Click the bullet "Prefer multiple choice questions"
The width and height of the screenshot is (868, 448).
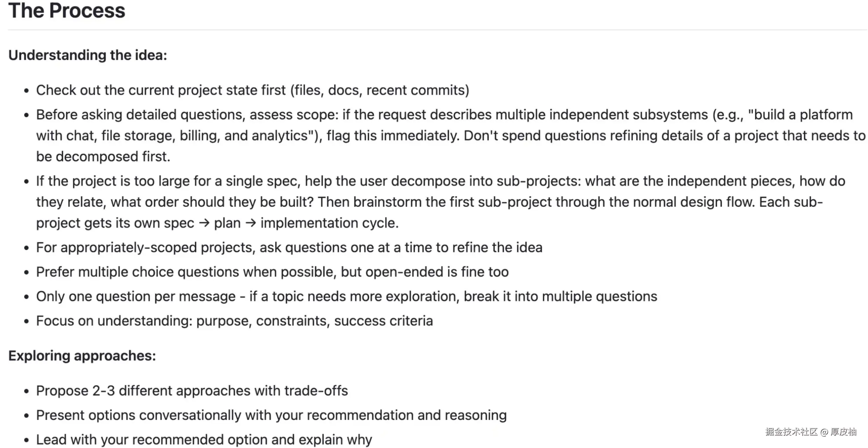(272, 272)
